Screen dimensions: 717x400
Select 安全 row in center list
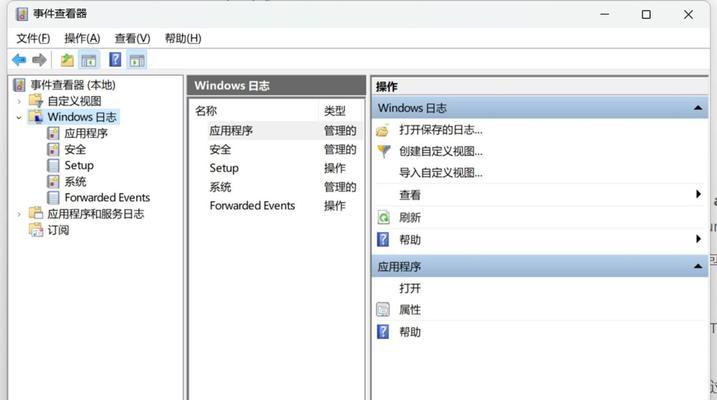tap(277, 149)
